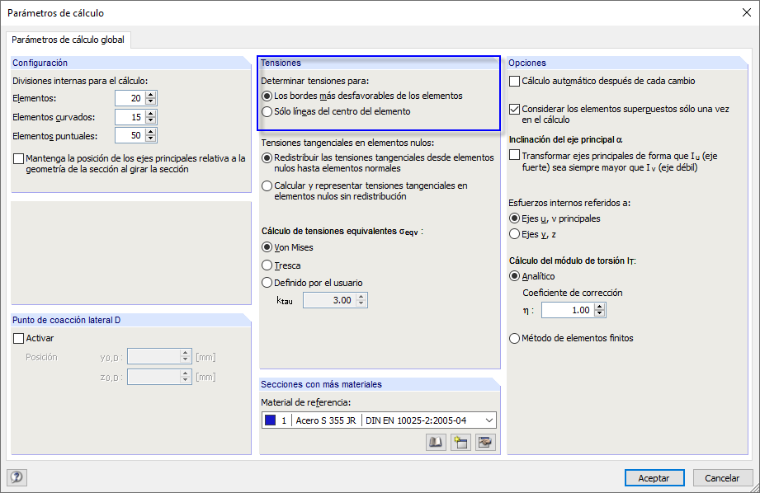
Task: Close the Parámetros de cálculo dialog
Action: click(x=746, y=13)
